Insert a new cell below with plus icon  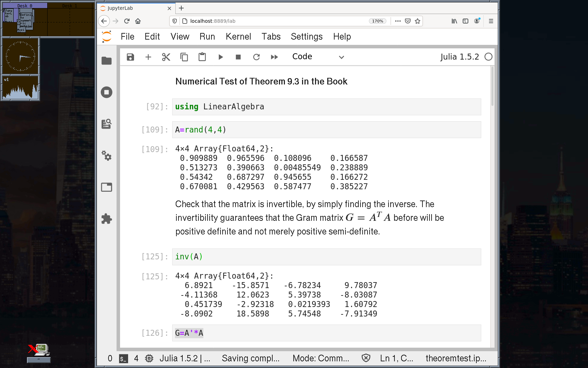click(x=148, y=57)
